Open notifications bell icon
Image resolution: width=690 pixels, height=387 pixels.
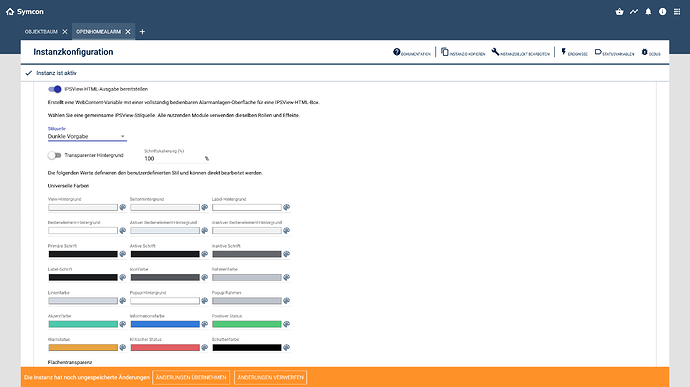pyautogui.click(x=648, y=12)
